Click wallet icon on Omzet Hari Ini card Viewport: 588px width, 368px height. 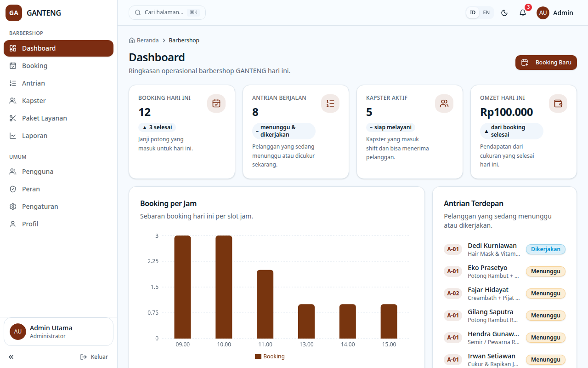click(x=558, y=103)
